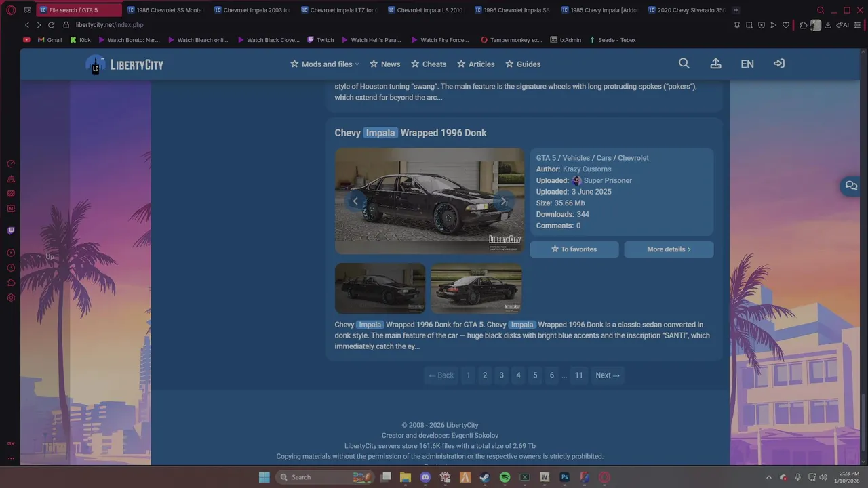This screenshot has width=868, height=488.
Task: Take a snapshot with the capture icon
Action: [749, 25]
